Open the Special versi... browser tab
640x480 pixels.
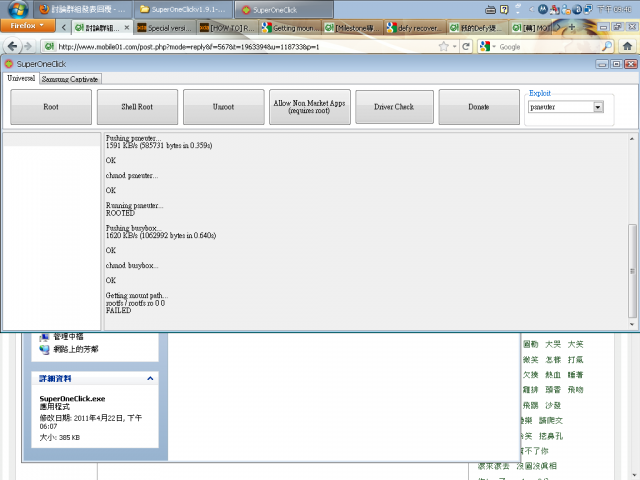pyautogui.click(x=165, y=28)
